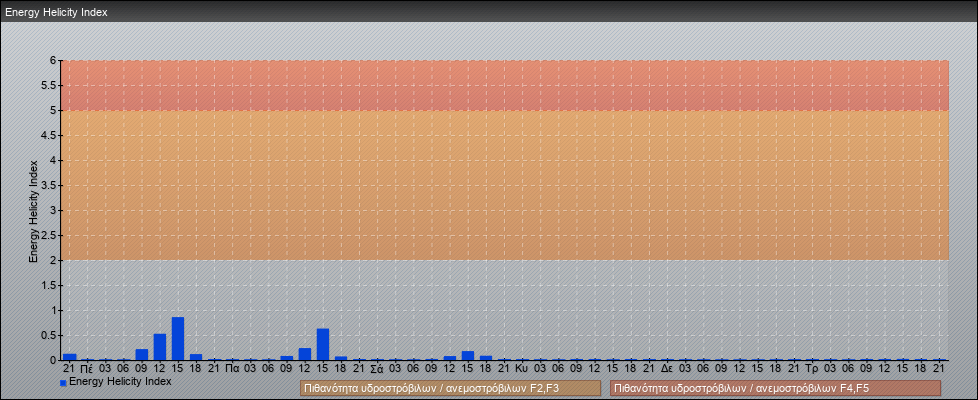This screenshot has height=400, width=978.
Task: Click the blue bar reaching about 0.5
Action: [160, 347]
